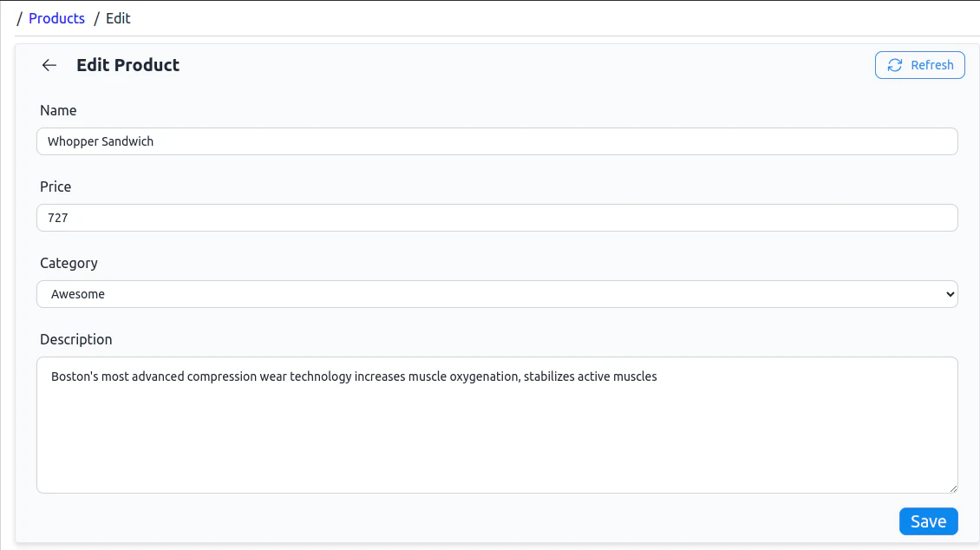Click the navigation back icon above the Name field
This screenshot has height=550, width=980.
pos(49,65)
